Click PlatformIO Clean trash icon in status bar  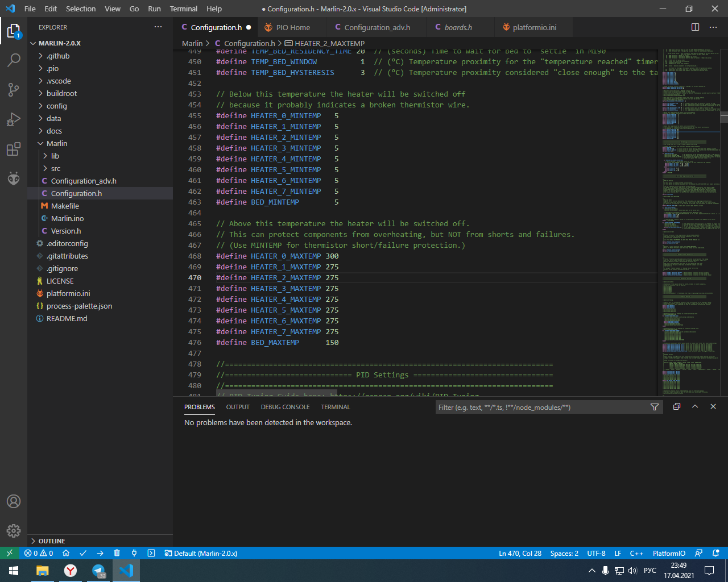coord(117,553)
